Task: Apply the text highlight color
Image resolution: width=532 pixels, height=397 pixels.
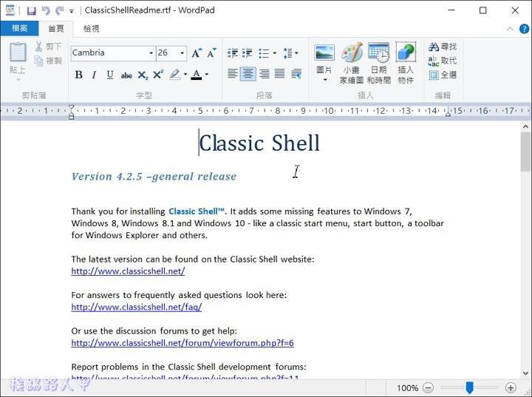Action: [x=175, y=75]
